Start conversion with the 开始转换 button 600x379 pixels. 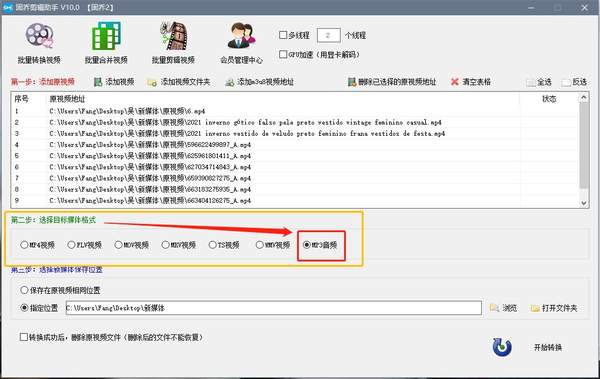click(x=548, y=347)
